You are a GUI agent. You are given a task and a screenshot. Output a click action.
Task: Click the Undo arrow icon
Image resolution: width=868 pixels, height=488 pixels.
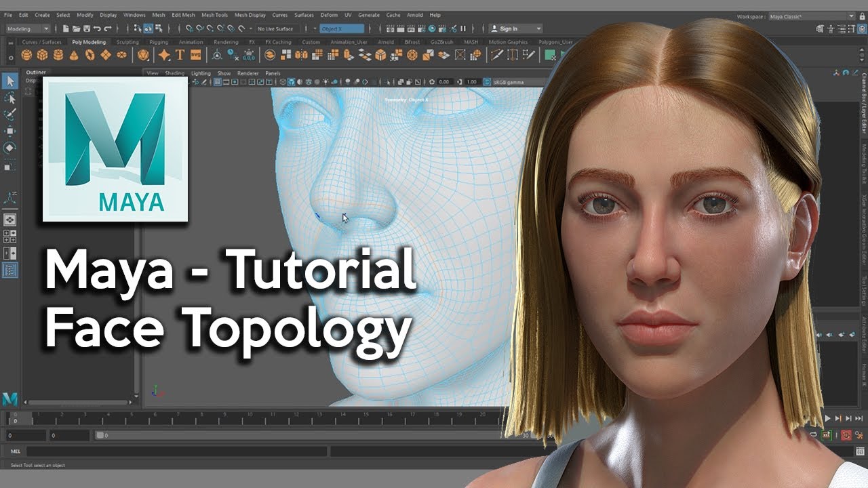(x=97, y=28)
